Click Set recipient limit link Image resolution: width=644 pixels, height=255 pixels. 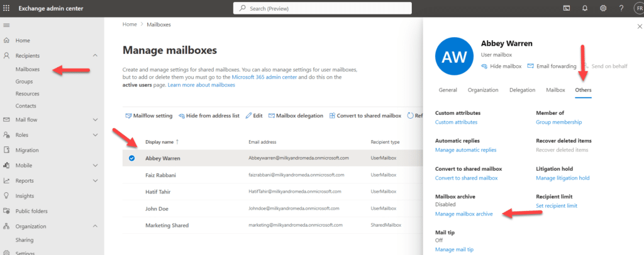[x=557, y=206]
